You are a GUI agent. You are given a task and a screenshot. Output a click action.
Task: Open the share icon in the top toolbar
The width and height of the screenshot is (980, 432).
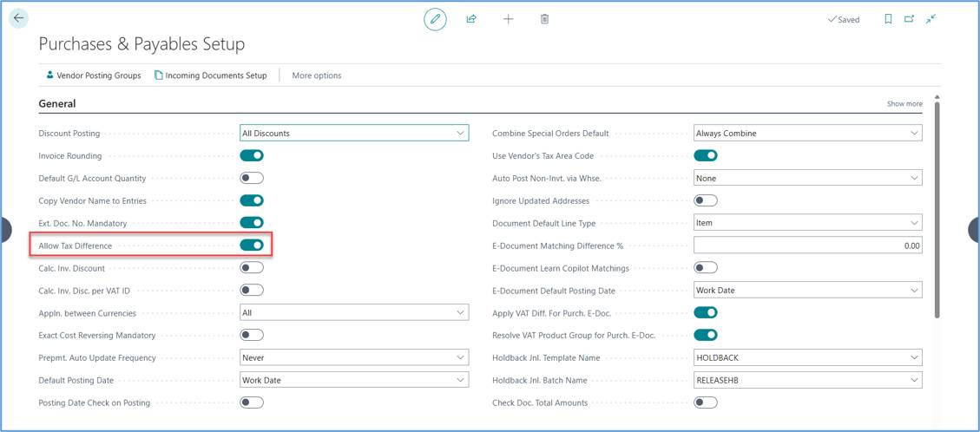tap(471, 19)
